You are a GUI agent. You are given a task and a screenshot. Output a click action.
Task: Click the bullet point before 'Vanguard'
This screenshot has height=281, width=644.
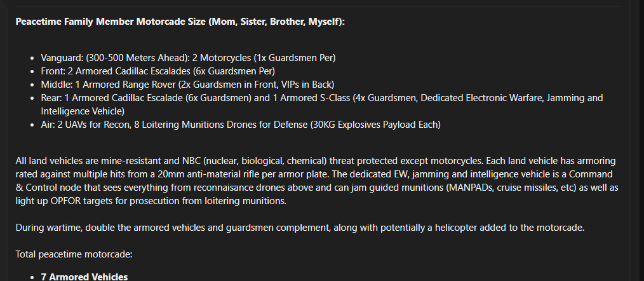(33, 58)
